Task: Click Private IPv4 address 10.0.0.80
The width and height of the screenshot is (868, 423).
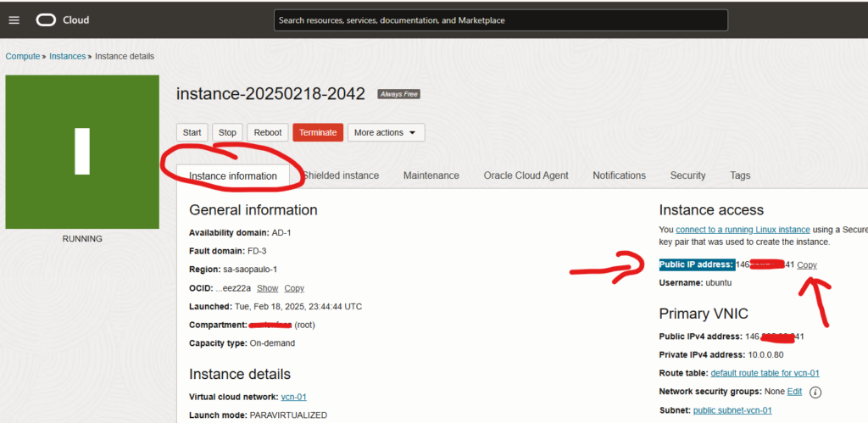Action: pos(721,355)
